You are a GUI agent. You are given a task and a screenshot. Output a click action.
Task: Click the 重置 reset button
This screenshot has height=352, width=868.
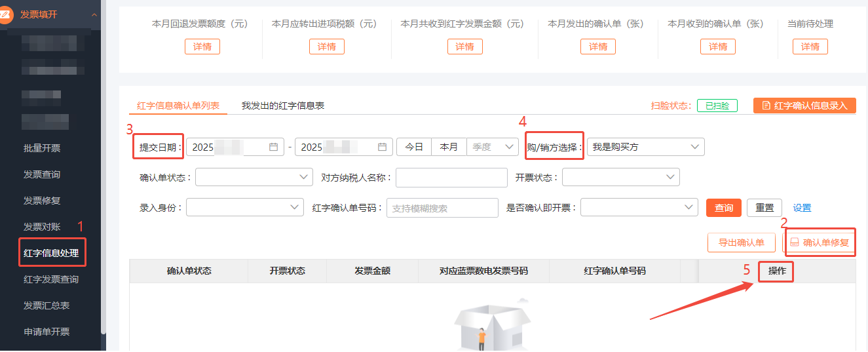764,208
